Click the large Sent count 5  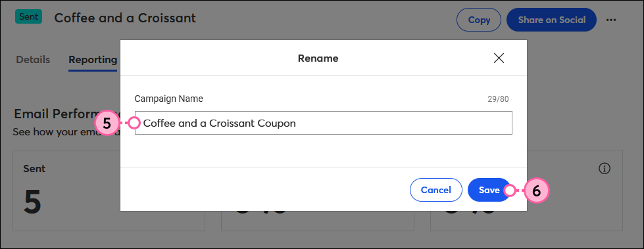tap(32, 203)
